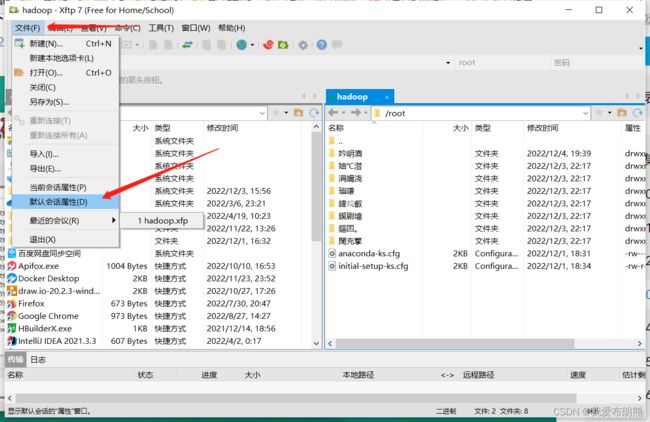650x422 pixels.
Task: Choose 新建本地选项卡(L) menu entry
Action: pos(66,58)
